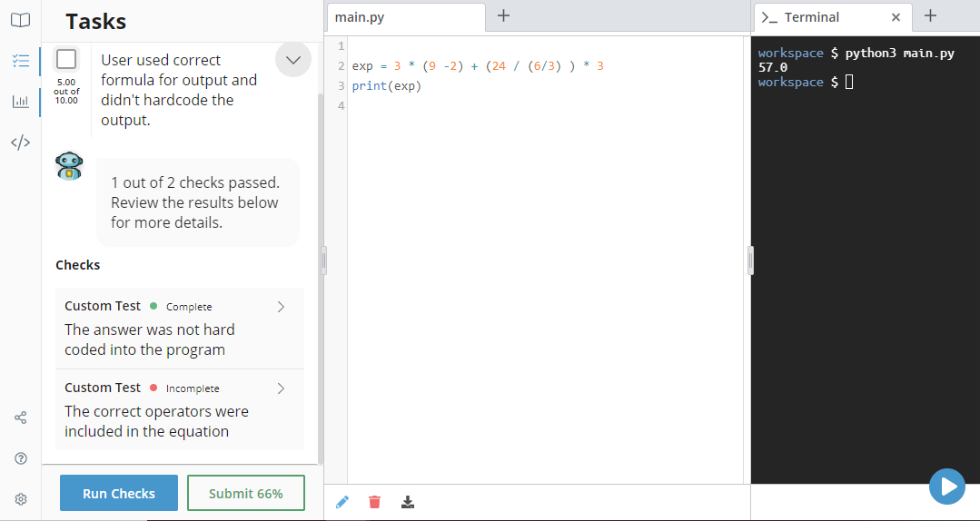980x521 pixels.
Task: Switch to the main.py tab
Action: [x=406, y=17]
